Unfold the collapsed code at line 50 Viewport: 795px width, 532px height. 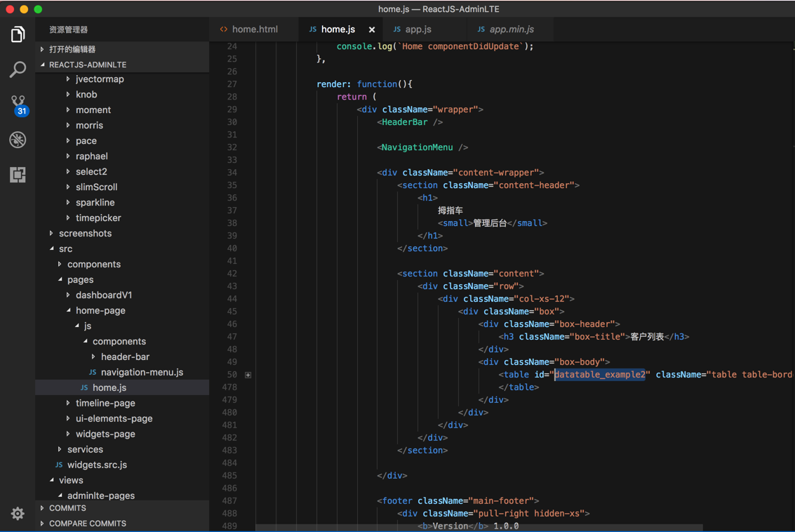pyautogui.click(x=248, y=375)
